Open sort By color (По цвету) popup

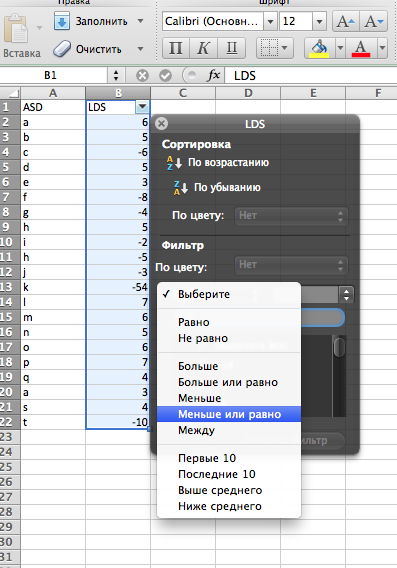[x=291, y=216]
